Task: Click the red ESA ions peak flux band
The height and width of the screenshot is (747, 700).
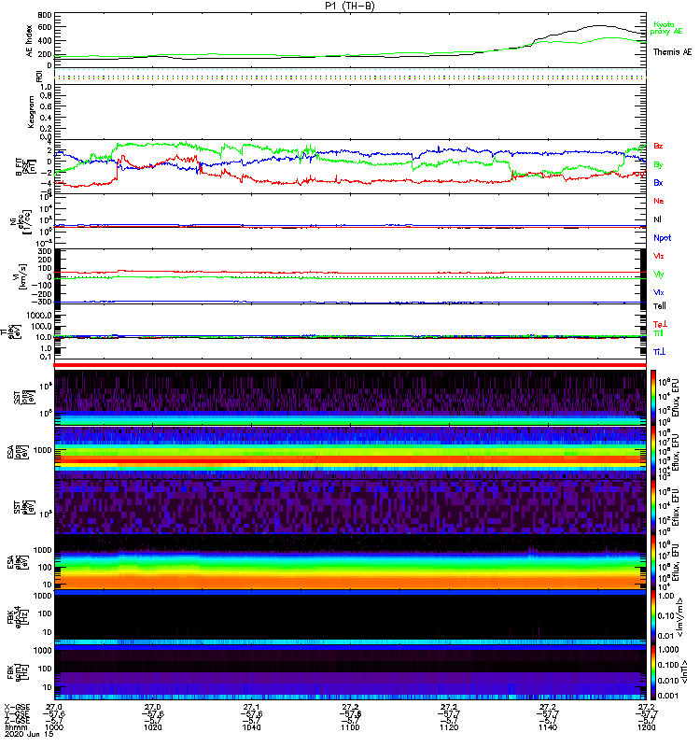Action: point(350,460)
